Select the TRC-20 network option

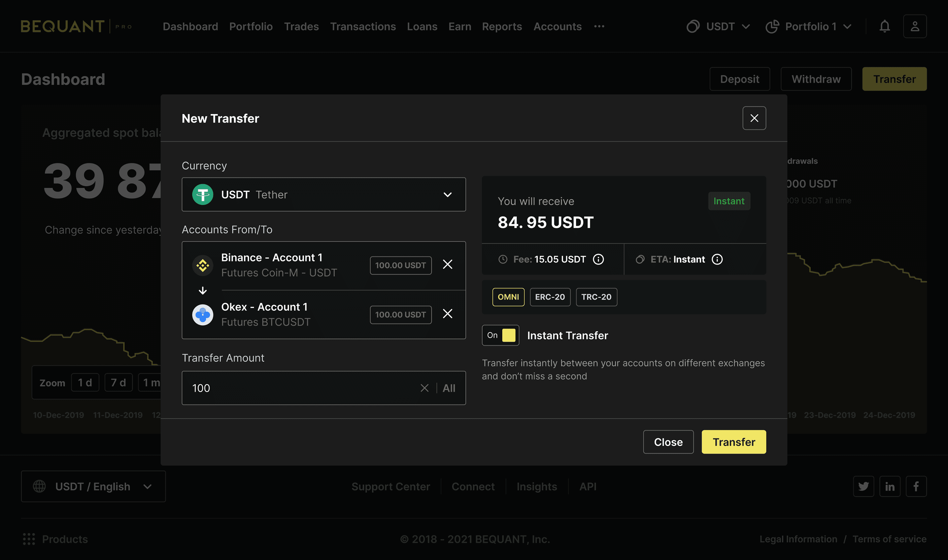click(596, 297)
